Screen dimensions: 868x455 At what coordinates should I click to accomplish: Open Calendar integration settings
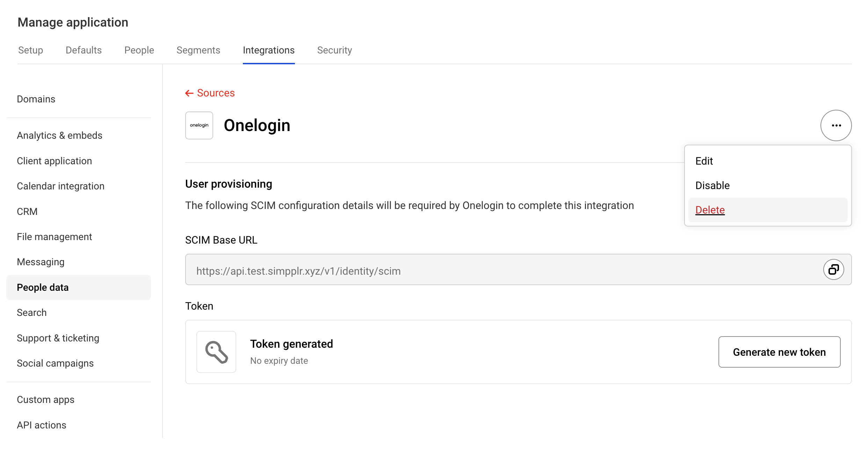pyautogui.click(x=60, y=186)
